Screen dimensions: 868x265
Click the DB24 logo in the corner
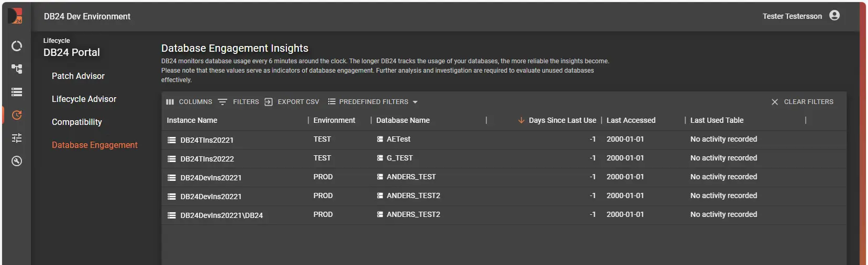pyautogui.click(x=16, y=16)
